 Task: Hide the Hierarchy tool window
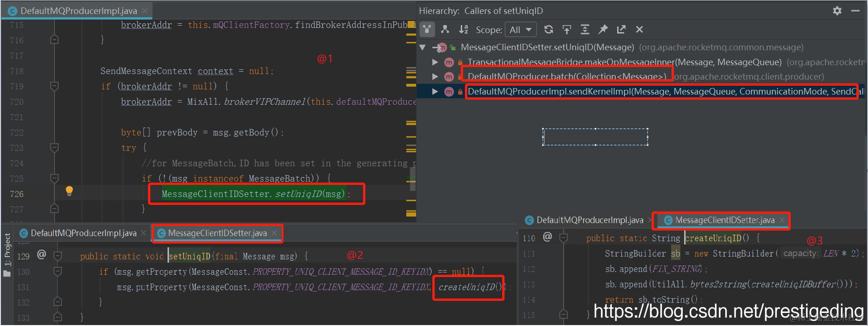(855, 11)
